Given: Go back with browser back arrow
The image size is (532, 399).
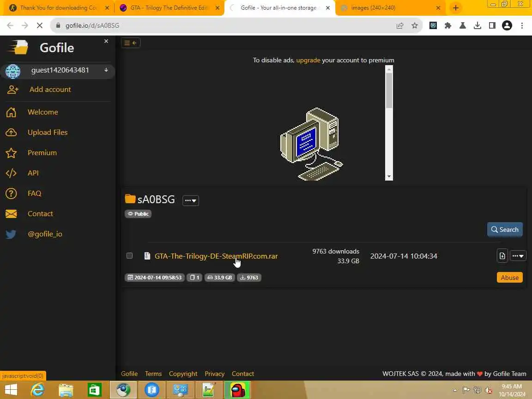Looking at the screenshot, I should click(10, 25).
